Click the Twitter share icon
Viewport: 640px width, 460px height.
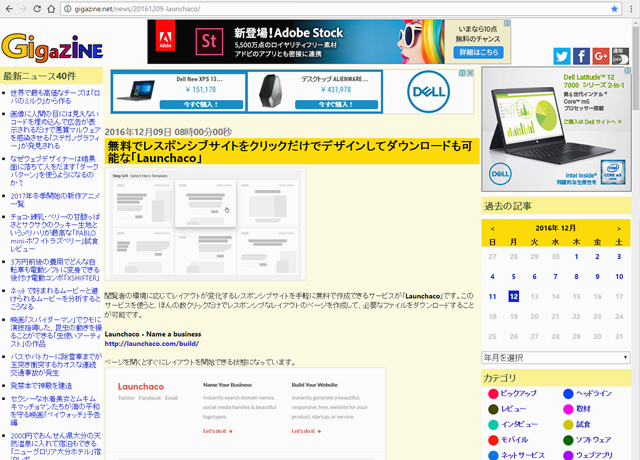pyautogui.click(x=560, y=56)
